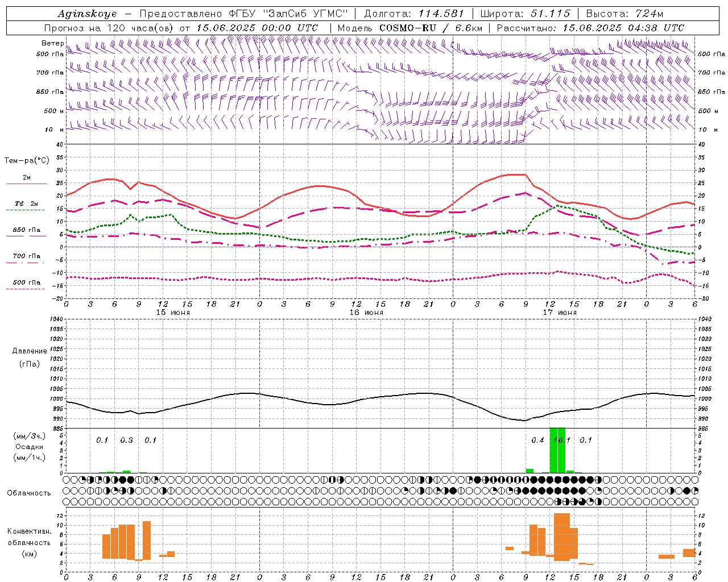Screen dimensions: 728x582
Task: Select the Осадки precipitation label
Action: [x=30, y=447]
